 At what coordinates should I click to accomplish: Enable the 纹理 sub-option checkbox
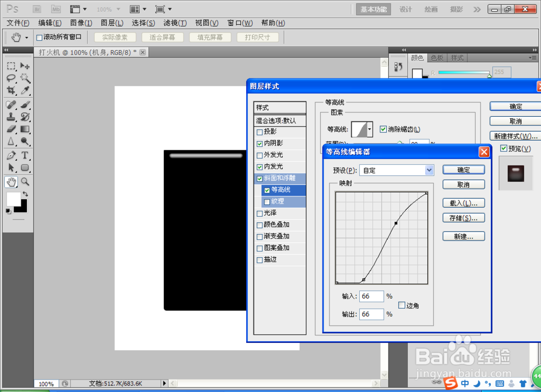pyautogui.click(x=267, y=202)
